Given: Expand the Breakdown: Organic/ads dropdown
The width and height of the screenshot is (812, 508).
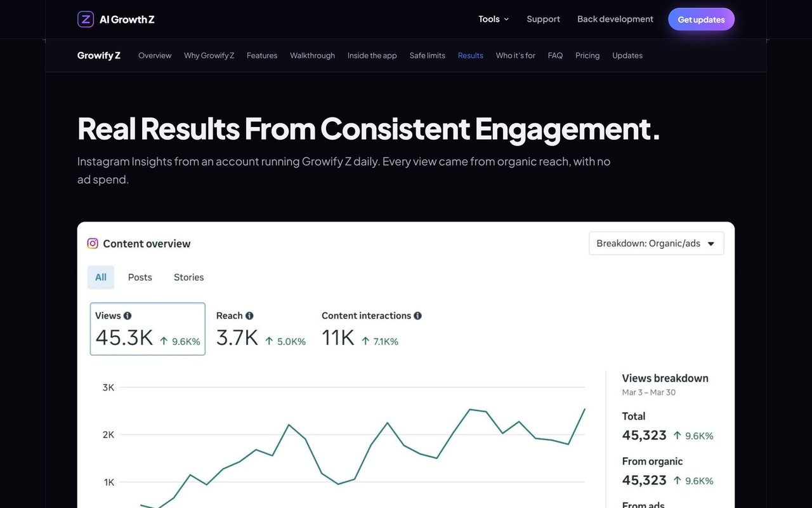Looking at the screenshot, I should pyautogui.click(x=657, y=243).
